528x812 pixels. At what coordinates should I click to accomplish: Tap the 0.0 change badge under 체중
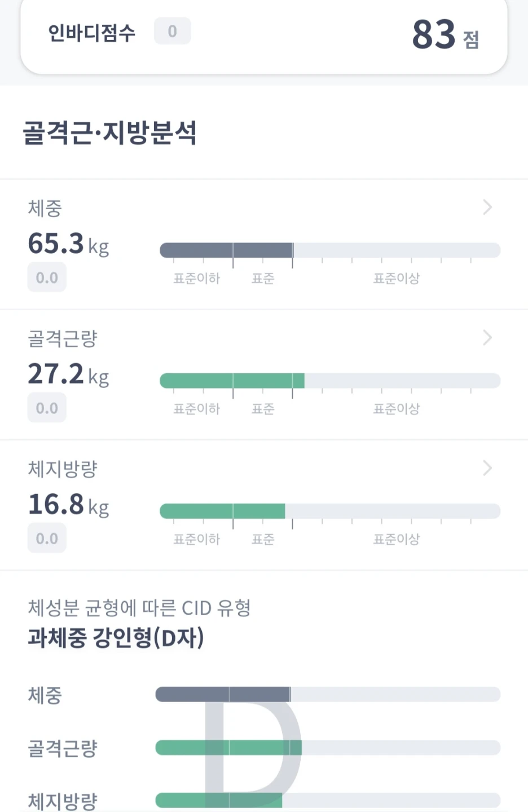pyautogui.click(x=47, y=277)
